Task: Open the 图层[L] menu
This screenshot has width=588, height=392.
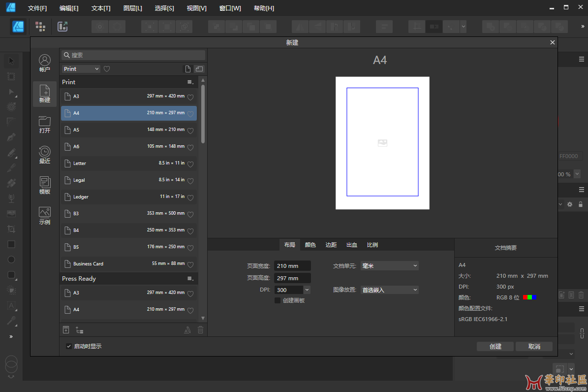Action: pyautogui.click(x=133, y=8)
